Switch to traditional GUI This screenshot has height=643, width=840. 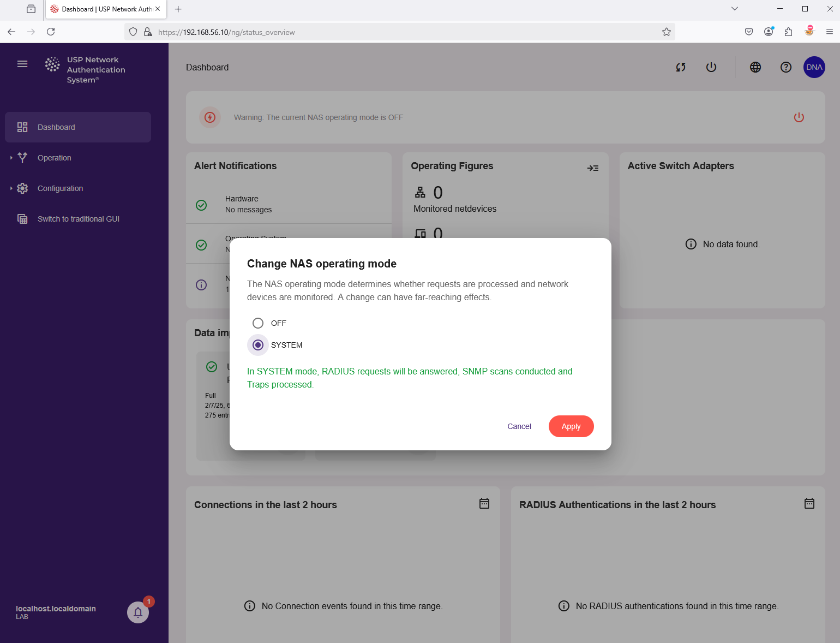pos(78,219)
